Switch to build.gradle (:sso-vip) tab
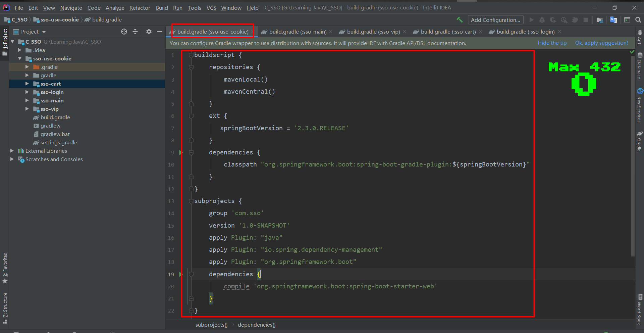This screenshot has height=333, width=644. pos(373,32)
